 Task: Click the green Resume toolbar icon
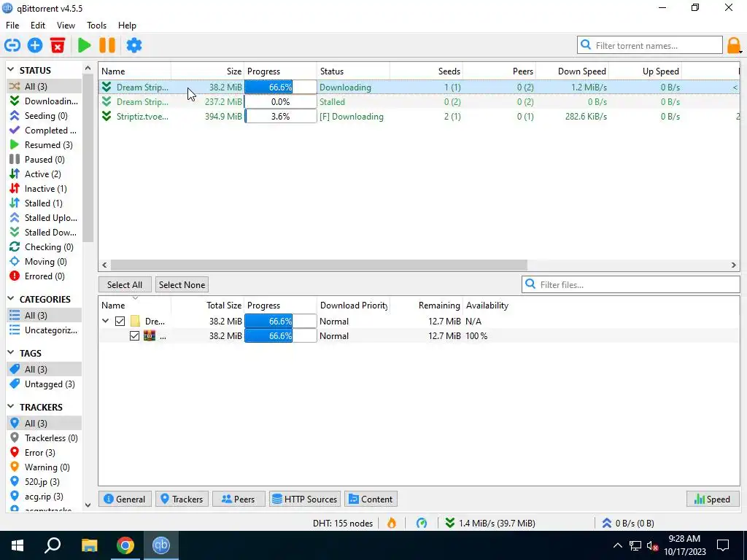pos(85,45)
